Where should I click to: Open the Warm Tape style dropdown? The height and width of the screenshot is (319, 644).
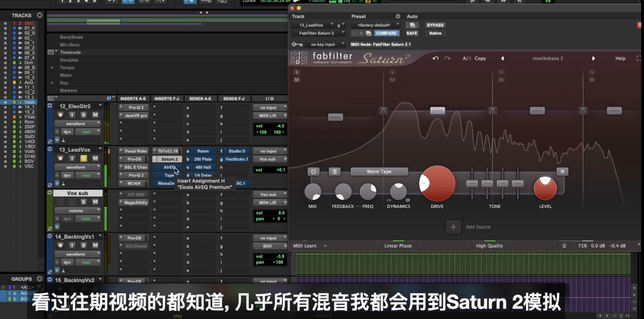click(379, 172)
